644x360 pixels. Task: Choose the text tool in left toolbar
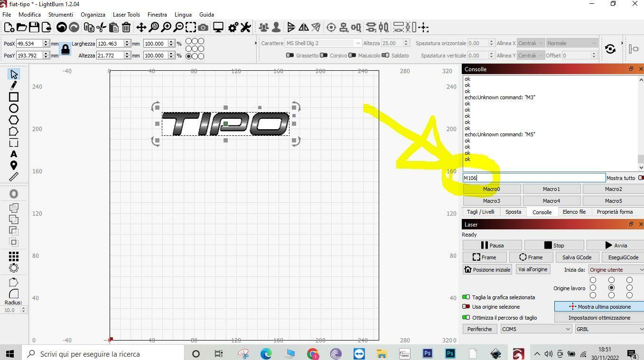pos(14,154)
